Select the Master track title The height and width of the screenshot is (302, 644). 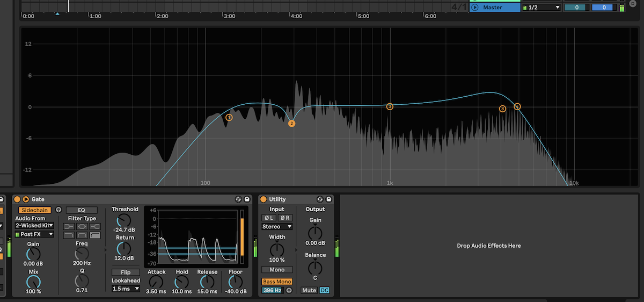493,8
